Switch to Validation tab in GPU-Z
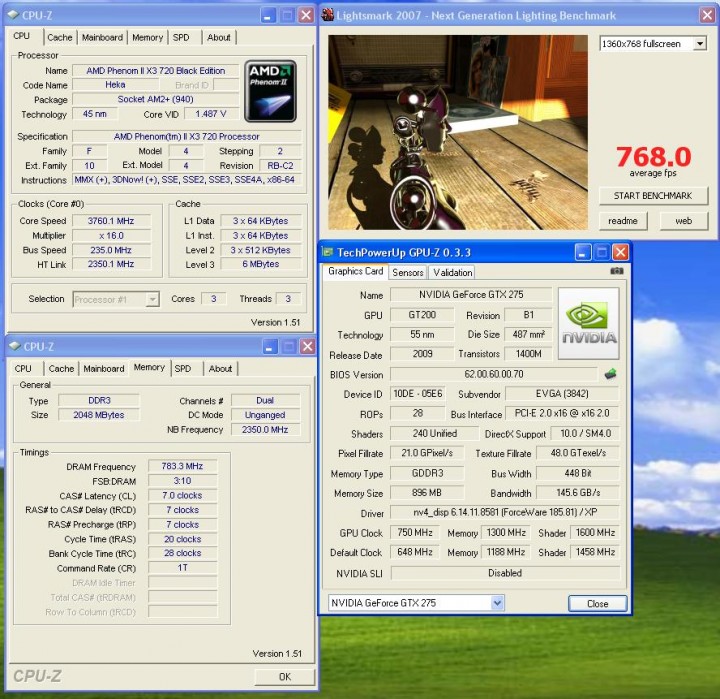Viewport: 720px width, 699px height. click(x=452, y=273)
